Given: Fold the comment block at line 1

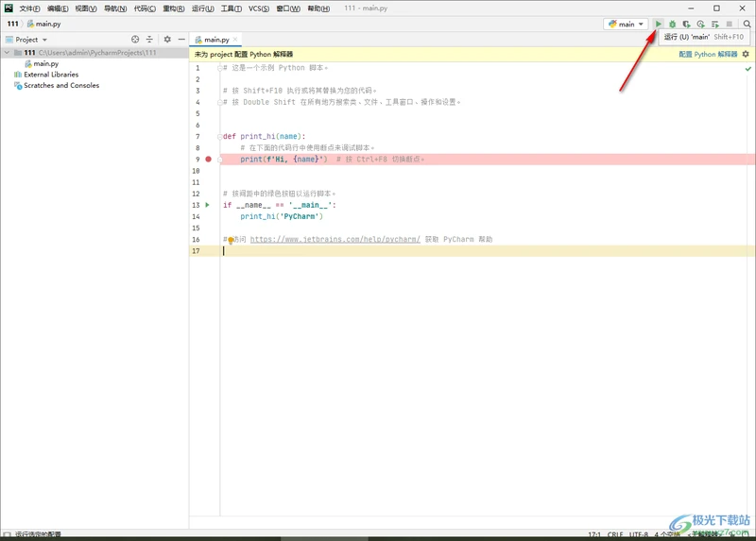Looking at the screenshot, I should [220, 68].
